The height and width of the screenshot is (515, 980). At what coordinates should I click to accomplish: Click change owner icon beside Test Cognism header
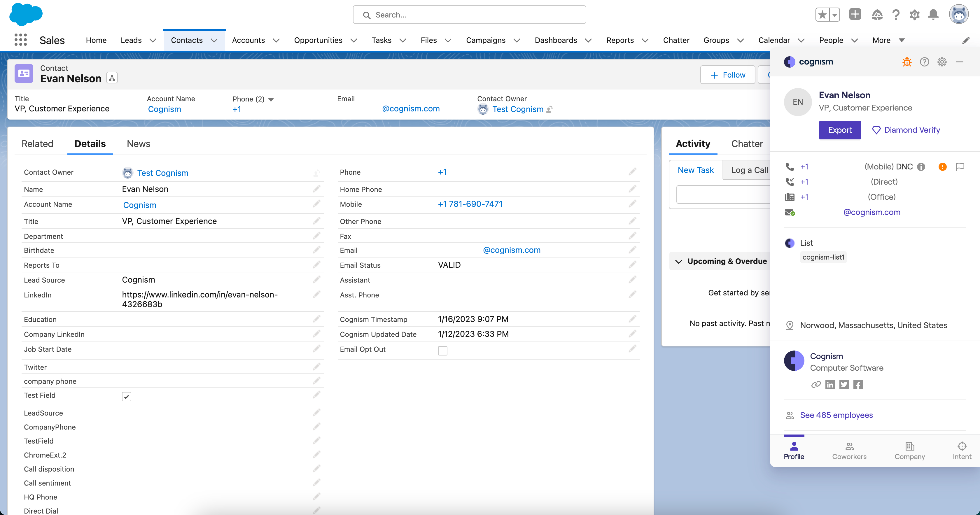pyautogui.click(x=549, y=109)
